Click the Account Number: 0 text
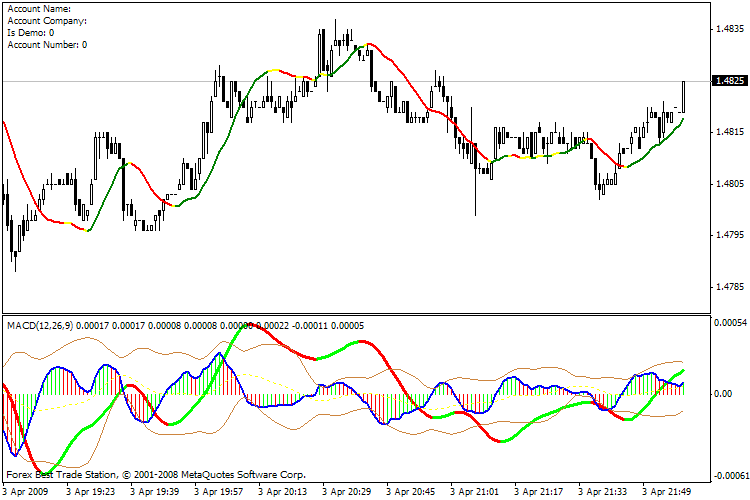 pyautogui.click(x=47, y=45)
